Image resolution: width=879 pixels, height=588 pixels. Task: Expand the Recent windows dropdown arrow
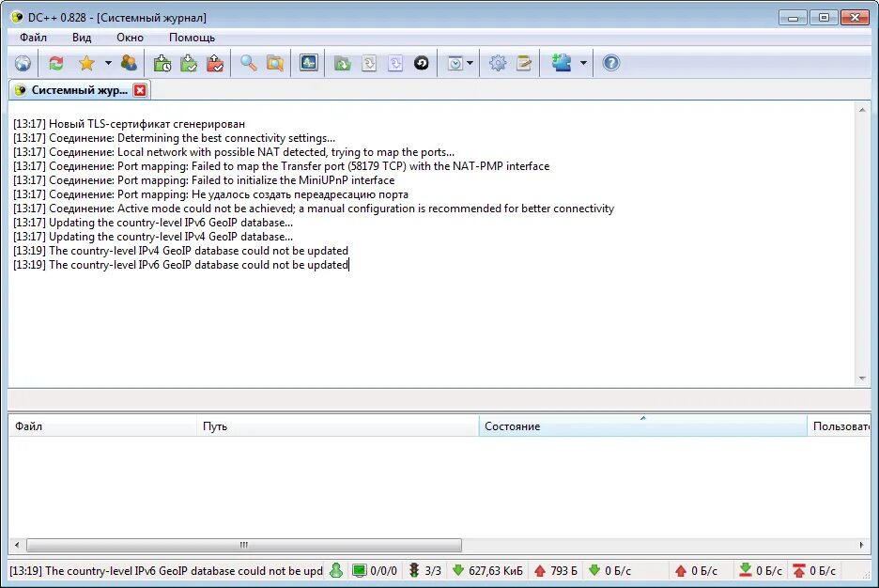point(470,63)
